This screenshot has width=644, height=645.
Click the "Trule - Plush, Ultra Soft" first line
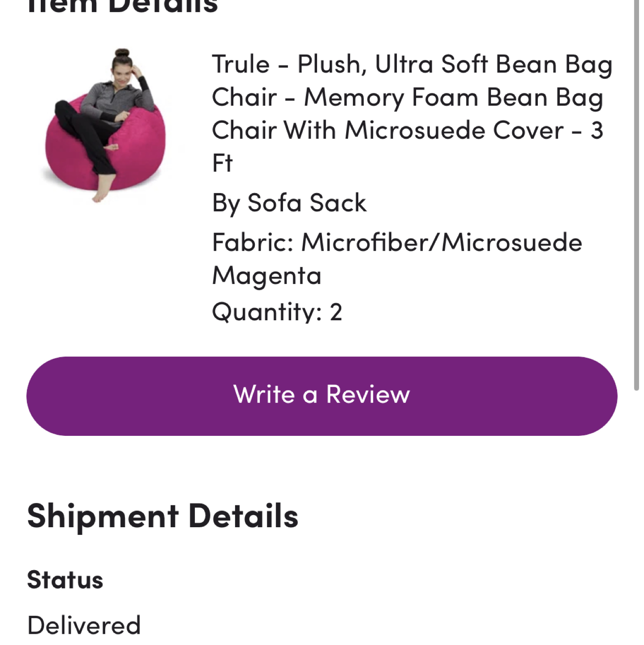tap(350, 64)
